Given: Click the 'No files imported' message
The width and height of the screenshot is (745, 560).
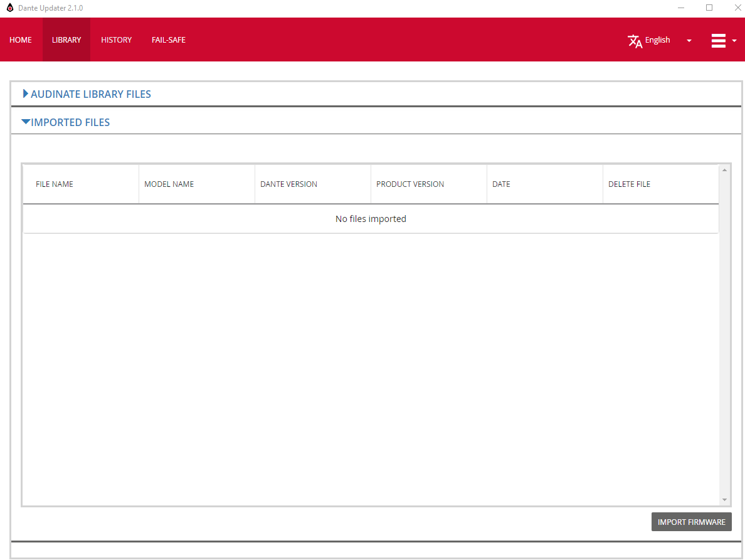Looking at the screenshot, I should point(371,219).
